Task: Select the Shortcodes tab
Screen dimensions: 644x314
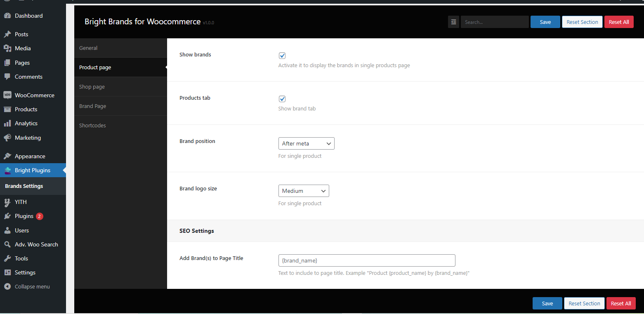Action: click(92, 125)
